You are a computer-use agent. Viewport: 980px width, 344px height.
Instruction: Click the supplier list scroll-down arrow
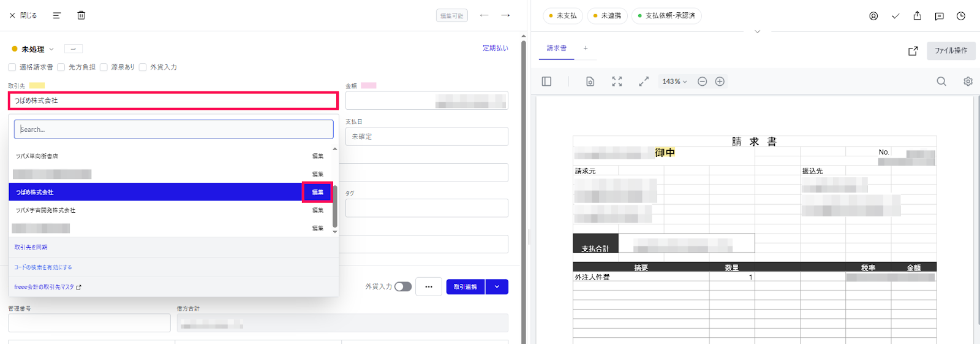pyautogui.click(x=335, y=232)
